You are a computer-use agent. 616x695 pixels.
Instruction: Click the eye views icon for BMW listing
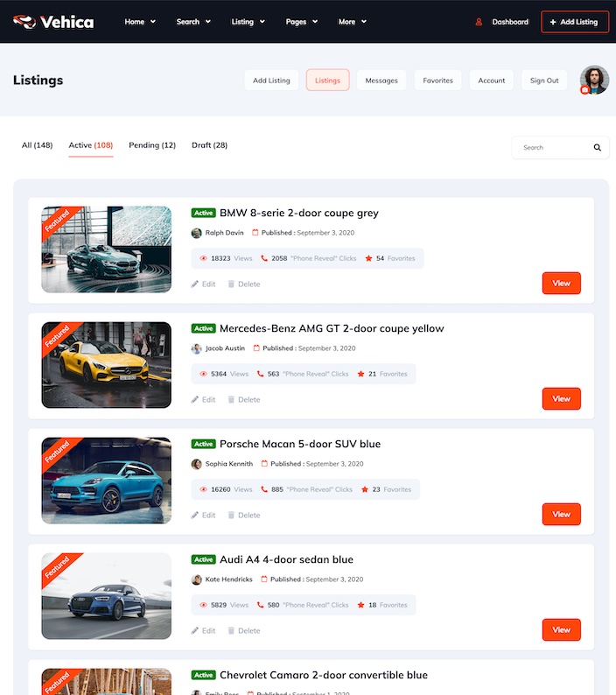(x=203, y=258)
